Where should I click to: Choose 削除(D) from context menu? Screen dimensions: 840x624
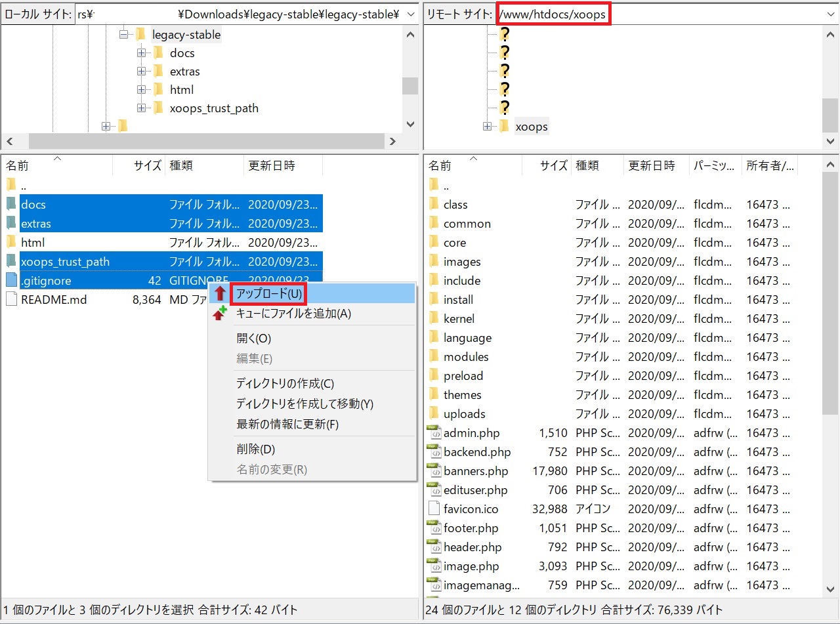coord(312,449)
